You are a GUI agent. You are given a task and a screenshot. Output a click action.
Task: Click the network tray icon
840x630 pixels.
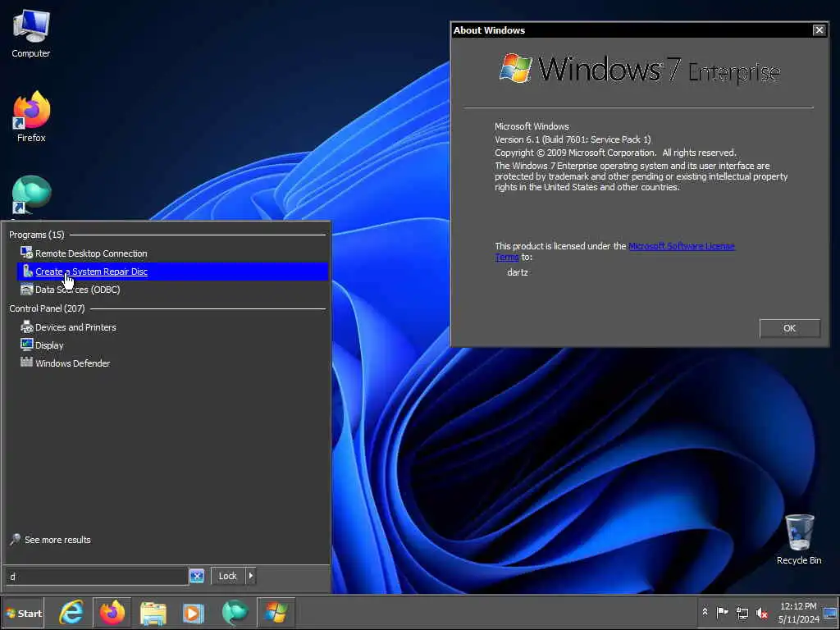tap(742, 612)
